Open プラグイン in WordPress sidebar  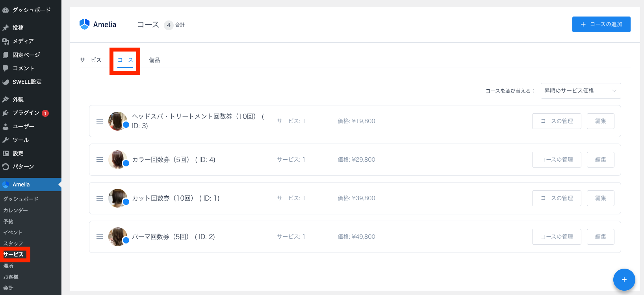coord(26,113)
